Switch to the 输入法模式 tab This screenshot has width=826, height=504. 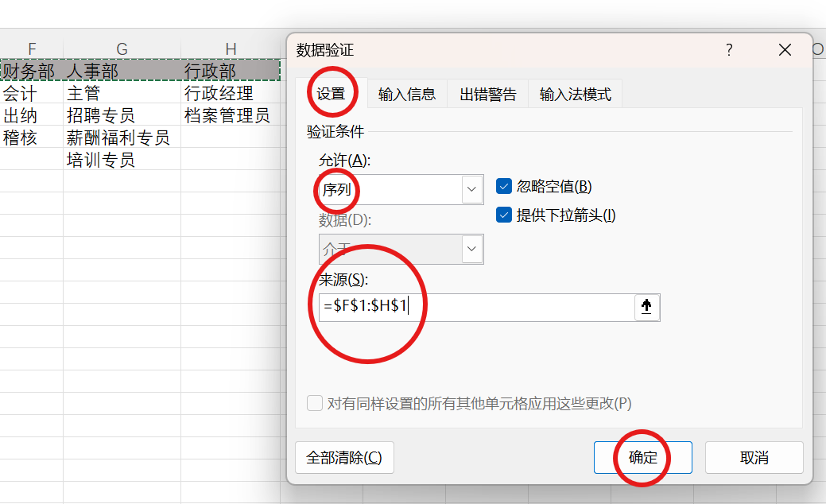[x=576, y=95]
